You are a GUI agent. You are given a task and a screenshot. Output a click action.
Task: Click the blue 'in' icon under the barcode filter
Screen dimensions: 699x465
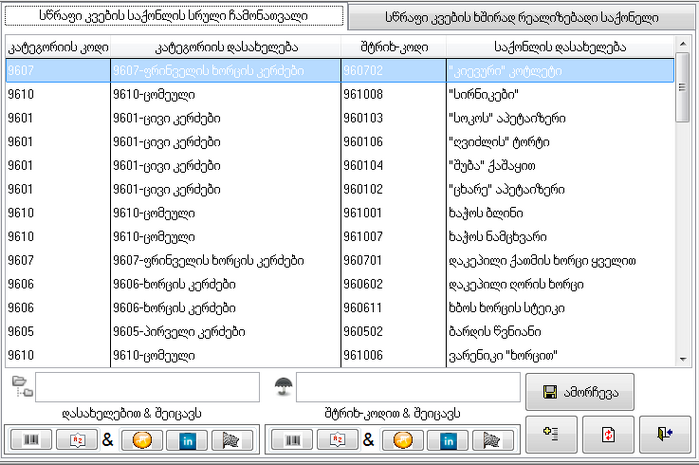[449, 441]
